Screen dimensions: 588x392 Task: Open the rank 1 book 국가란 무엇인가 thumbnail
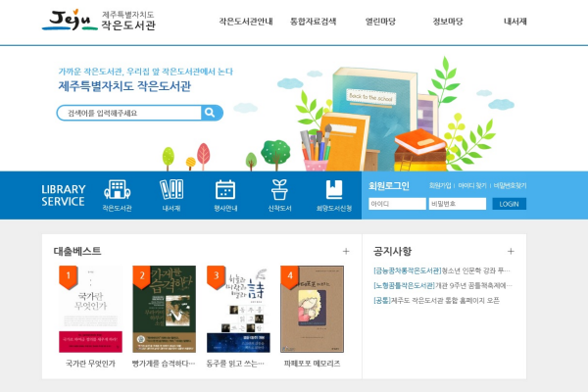click(90, 309)
